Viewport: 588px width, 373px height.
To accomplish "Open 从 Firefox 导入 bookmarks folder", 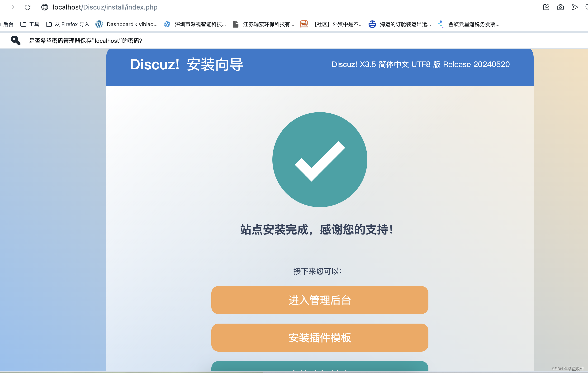I will click(68, 24).
